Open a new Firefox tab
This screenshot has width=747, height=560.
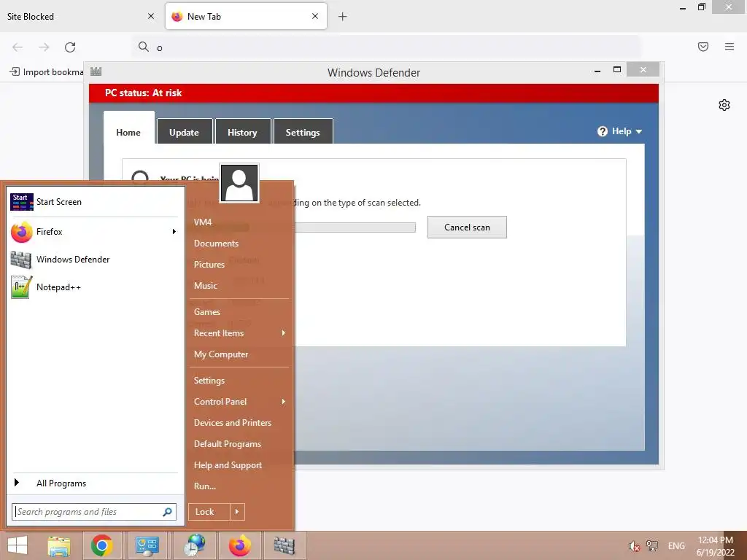[343, 17]
